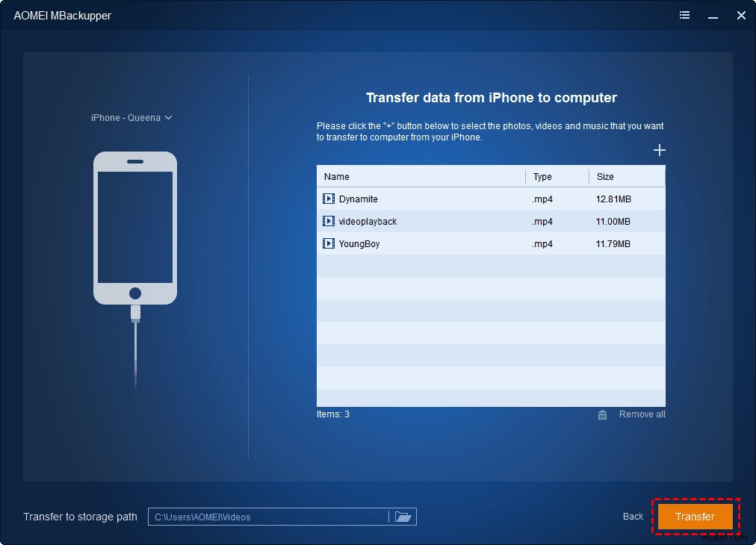Click the Size column header
The height and width of the screenshot is (545, 756).
tap(605, 176)
